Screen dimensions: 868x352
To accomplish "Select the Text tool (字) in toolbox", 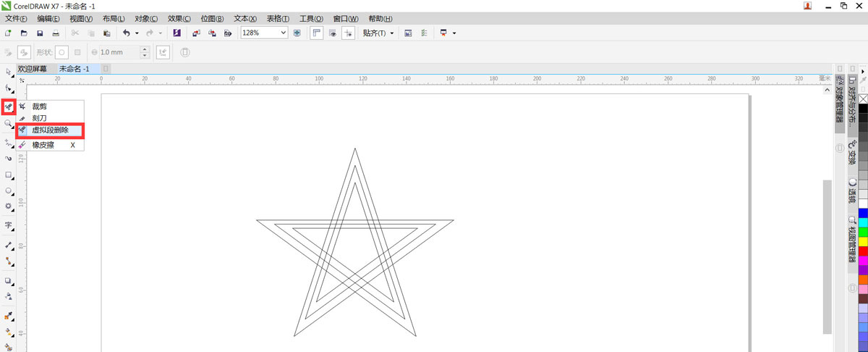I will tap(8, 225).
